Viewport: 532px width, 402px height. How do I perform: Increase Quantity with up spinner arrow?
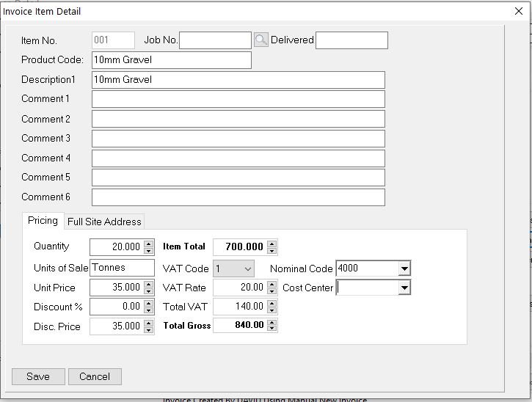point(148,244)
